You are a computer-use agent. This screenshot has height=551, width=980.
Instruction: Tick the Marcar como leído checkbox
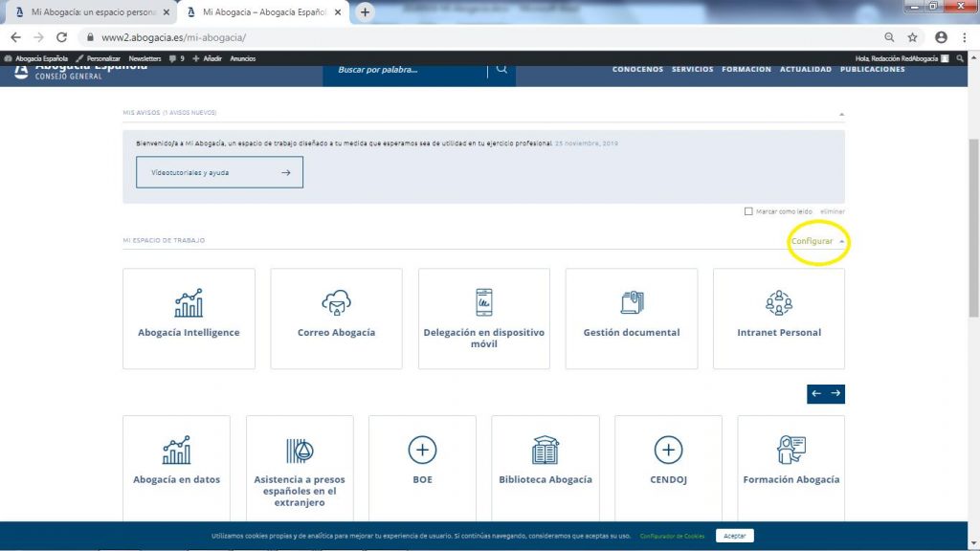[748, 211]
